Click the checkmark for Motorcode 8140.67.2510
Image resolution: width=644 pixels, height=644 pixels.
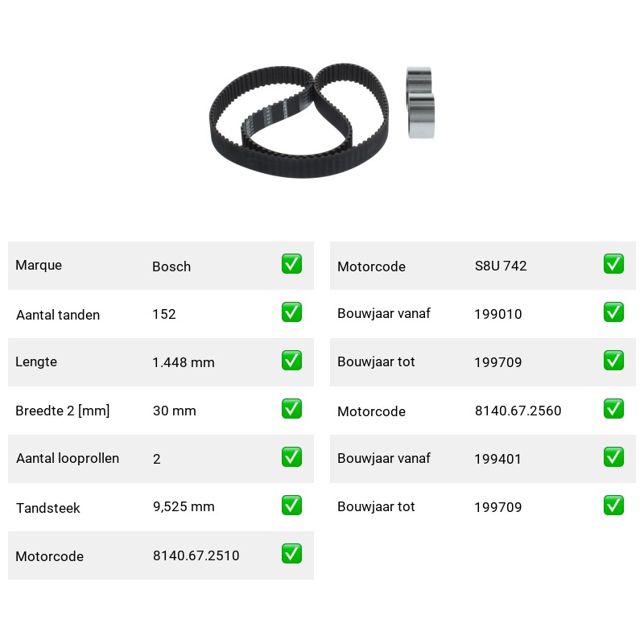(291, 554)
